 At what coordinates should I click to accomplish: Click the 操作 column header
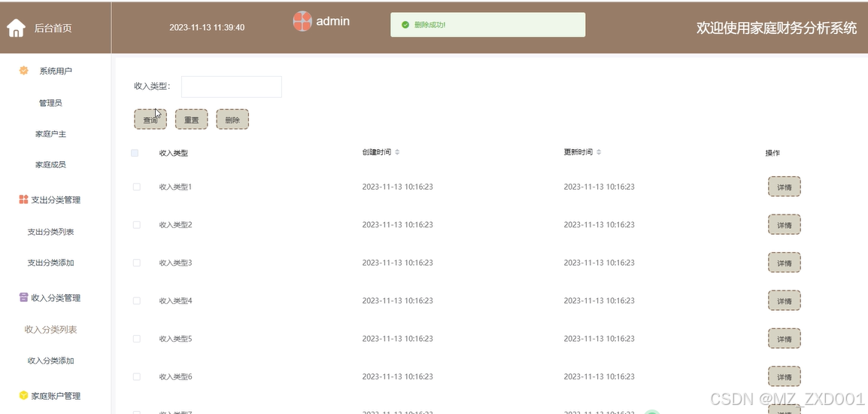click(772, 153)
